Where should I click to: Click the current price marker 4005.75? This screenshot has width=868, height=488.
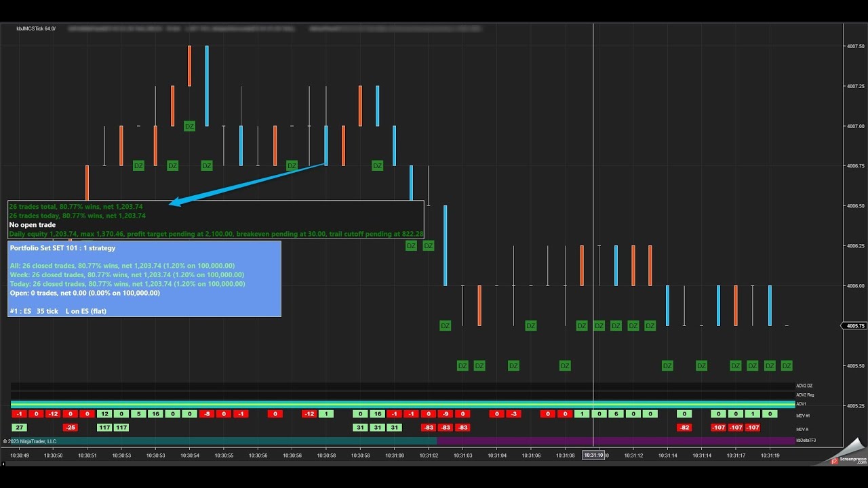856,326
